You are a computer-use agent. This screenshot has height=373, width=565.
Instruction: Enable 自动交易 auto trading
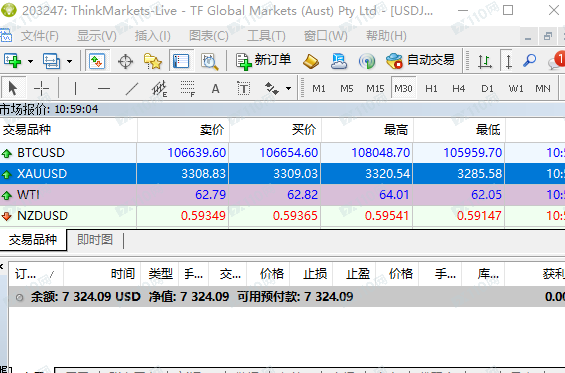tap(420, 61)
